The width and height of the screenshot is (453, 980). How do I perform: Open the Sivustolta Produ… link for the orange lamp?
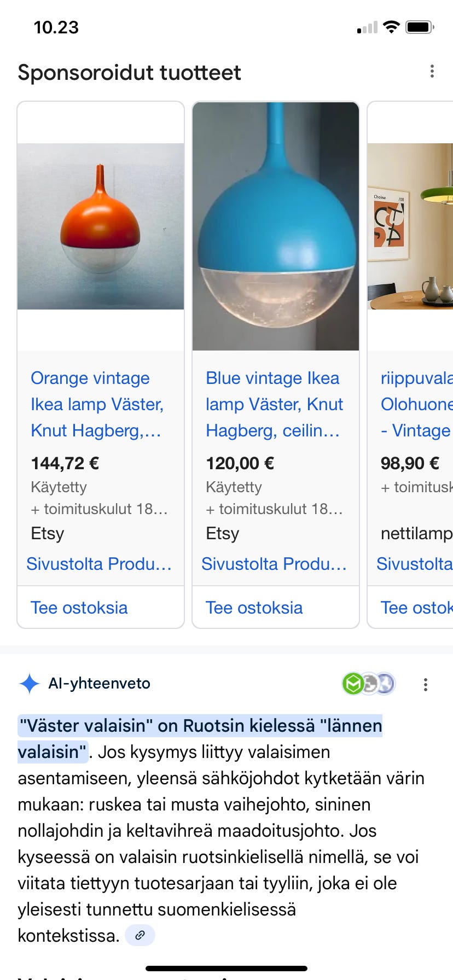[99, 564]
